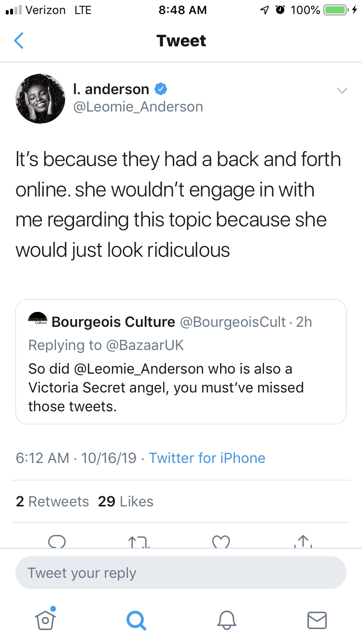
Task: Tap the reply speech bubble icon
Action: (56, 542)
